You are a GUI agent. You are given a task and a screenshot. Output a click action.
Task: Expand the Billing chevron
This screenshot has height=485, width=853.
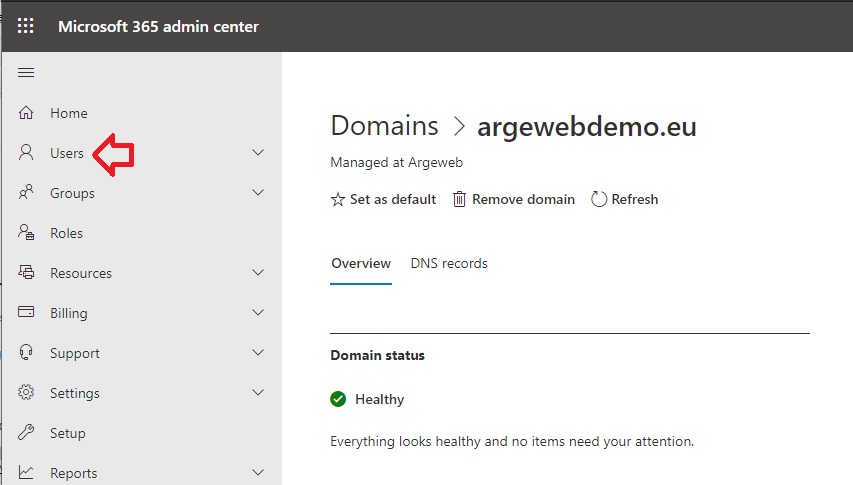258,312
